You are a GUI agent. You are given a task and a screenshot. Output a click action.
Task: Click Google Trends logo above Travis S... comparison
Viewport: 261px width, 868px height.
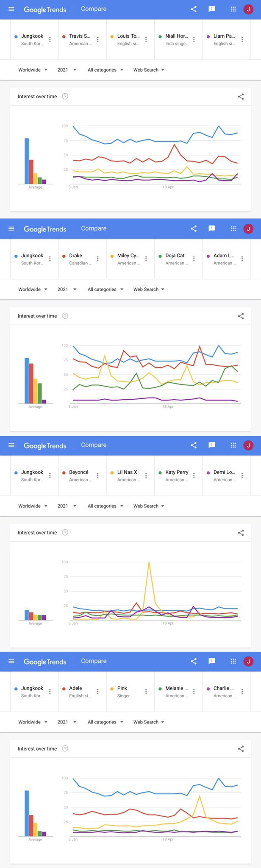tap(45, 9)
